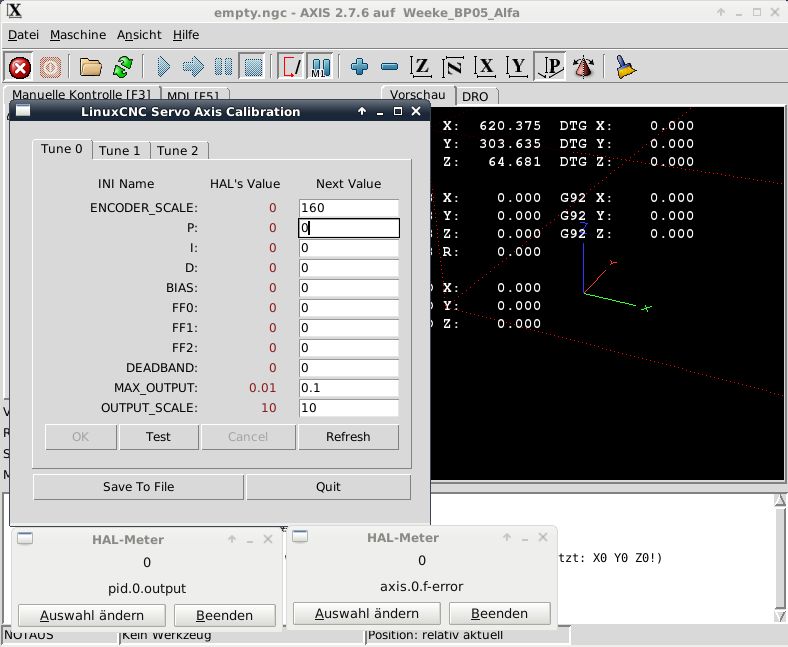Zoom in with plus icon
This screenshot has width=788, height=647.
click(360, 67)
